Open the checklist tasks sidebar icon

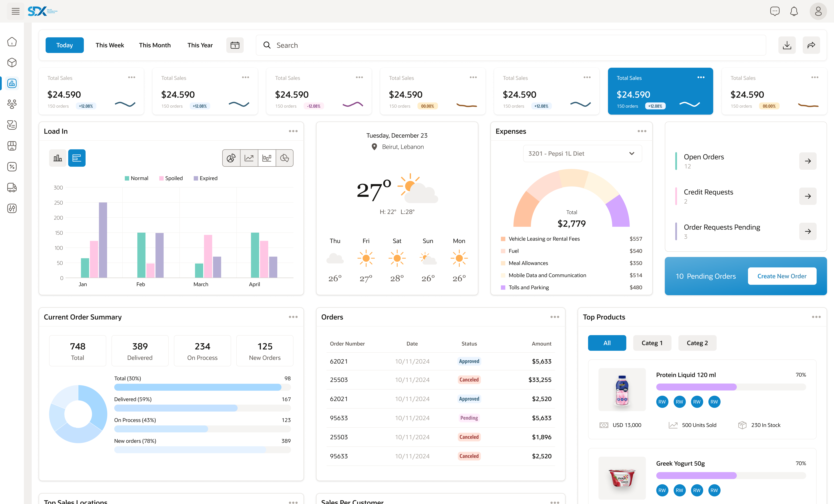12,125
